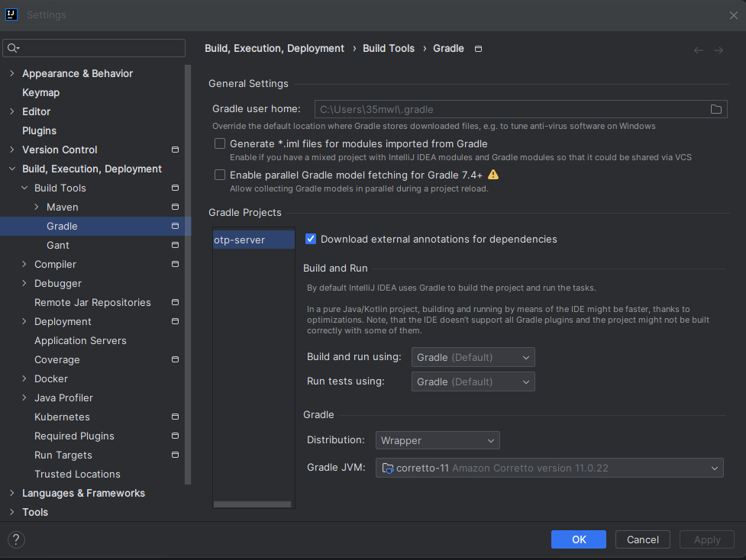Image resolution: width=746 pixels, height=560 pixels.
Task: Confirm with the OK button
Action: click(x=579, y=539)
